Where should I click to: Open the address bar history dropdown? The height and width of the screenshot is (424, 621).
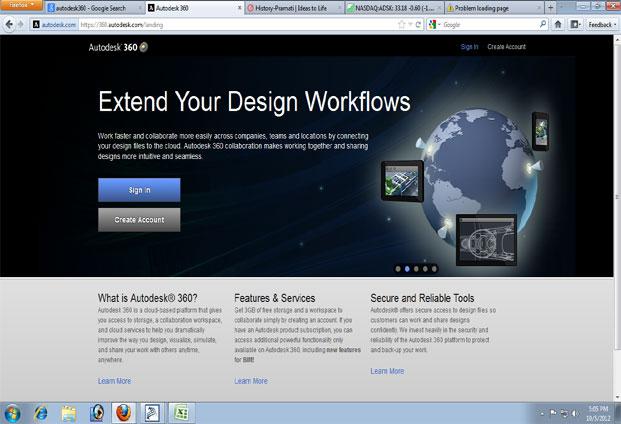click(x=410, y=25)
